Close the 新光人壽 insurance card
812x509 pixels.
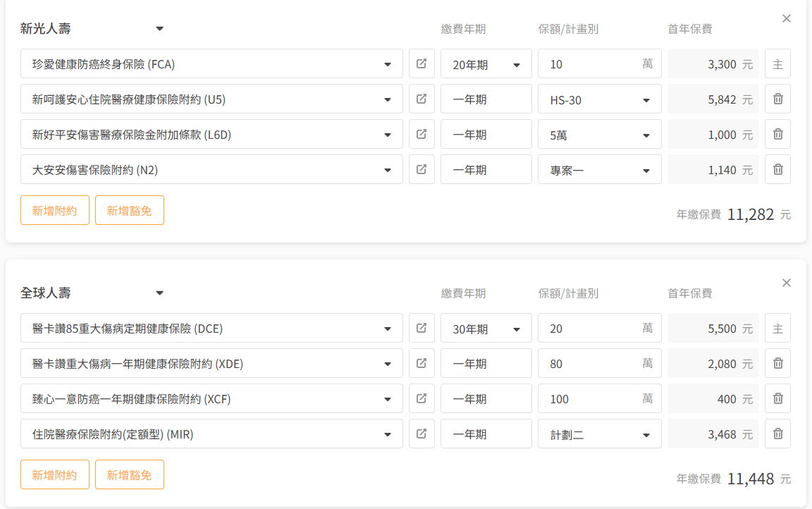pyautogui.click(x=787, y=18)
